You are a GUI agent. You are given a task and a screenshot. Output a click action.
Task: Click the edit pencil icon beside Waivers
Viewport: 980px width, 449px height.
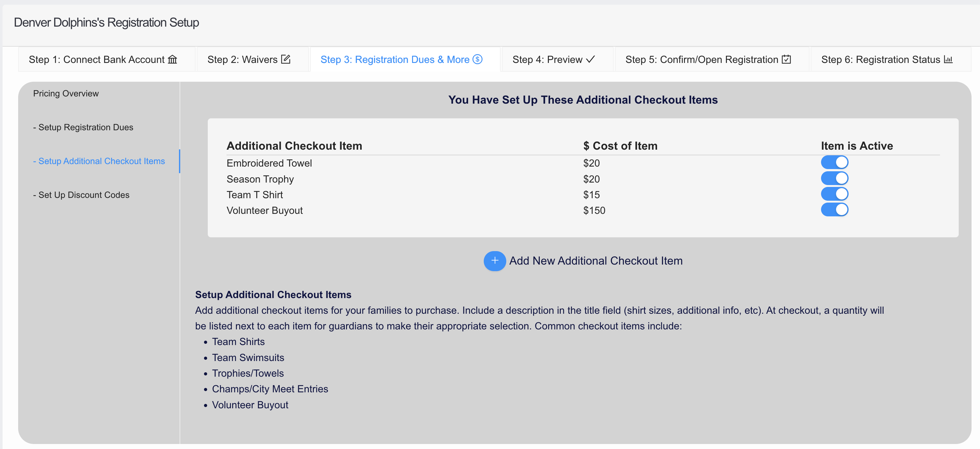click(286, 59)
